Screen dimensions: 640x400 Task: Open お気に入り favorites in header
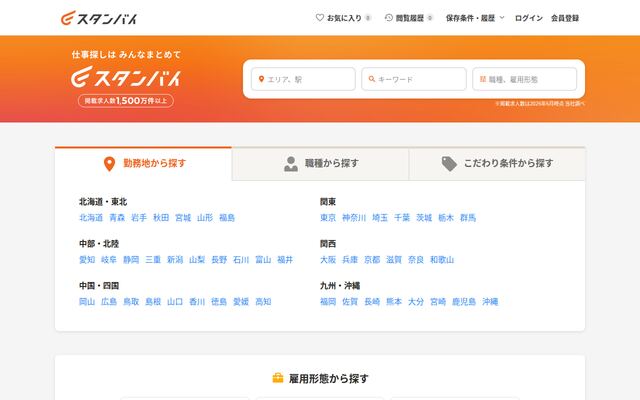[343, 18]
